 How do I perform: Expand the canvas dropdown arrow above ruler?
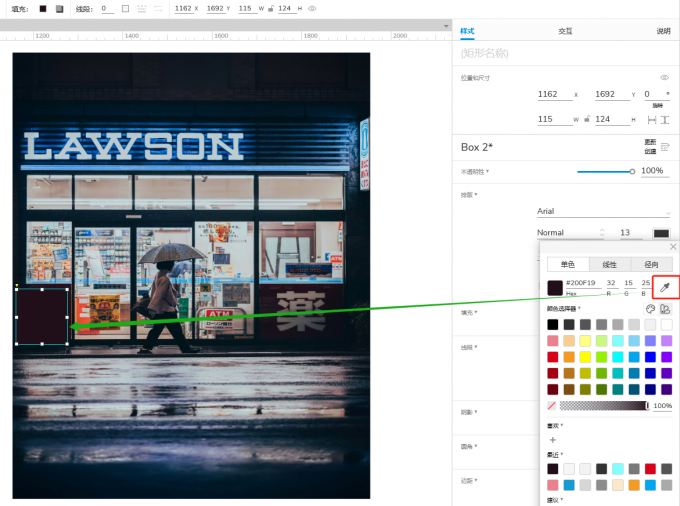coord(446,26)
